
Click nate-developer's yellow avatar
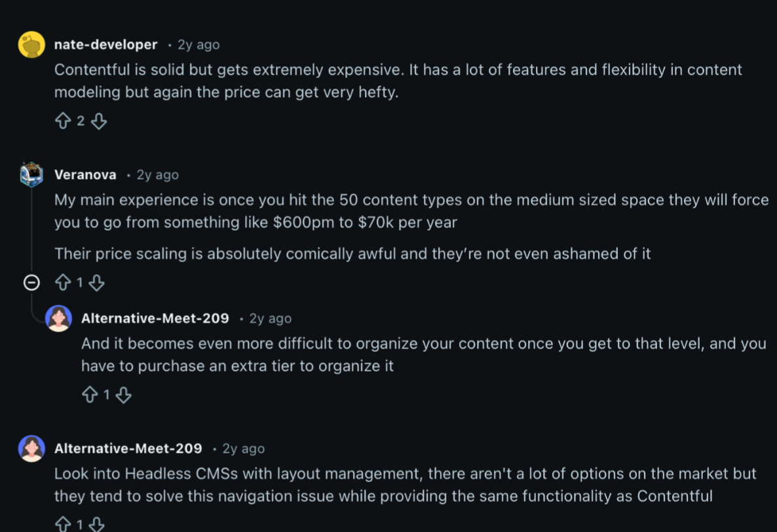point(31,45)
